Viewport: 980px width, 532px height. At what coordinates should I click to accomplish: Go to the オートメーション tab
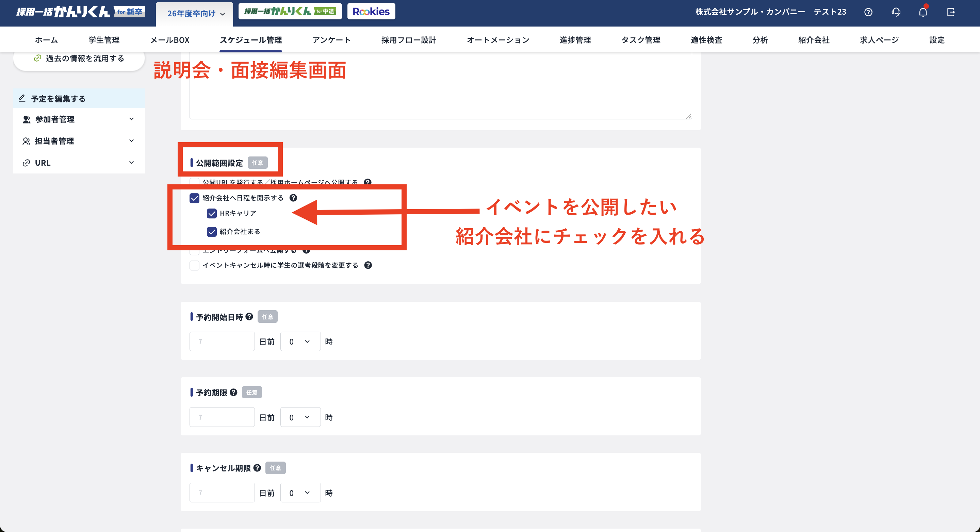pos(497,40)
